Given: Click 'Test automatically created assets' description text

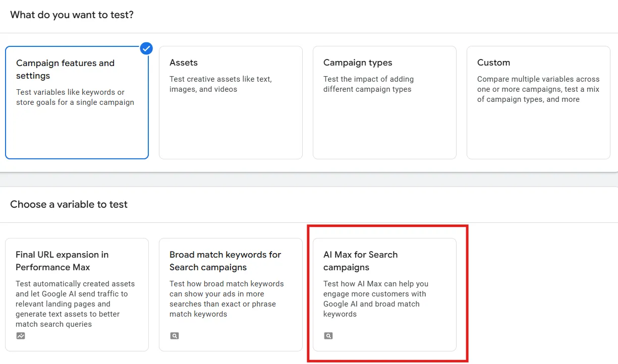Looking at the screenshot, I should pos(75,304).
